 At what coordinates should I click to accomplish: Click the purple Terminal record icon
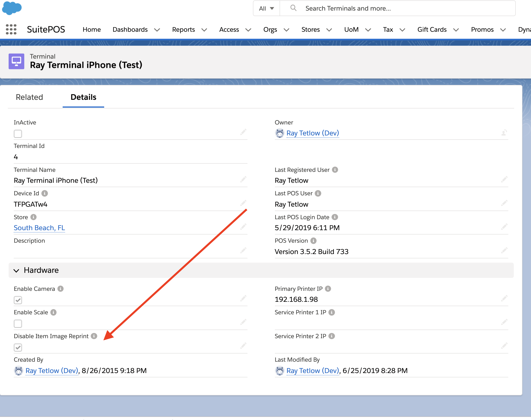click(x=16, y=61)
